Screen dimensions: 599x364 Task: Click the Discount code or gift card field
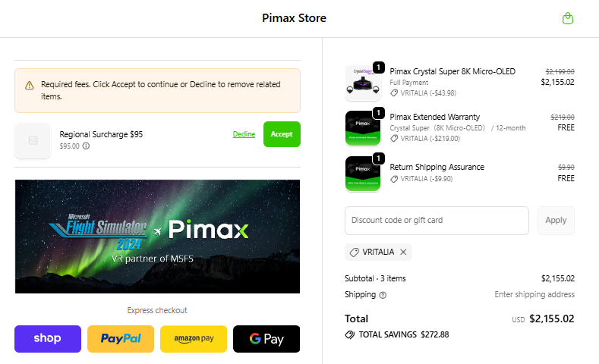click(x=437, y=221)
